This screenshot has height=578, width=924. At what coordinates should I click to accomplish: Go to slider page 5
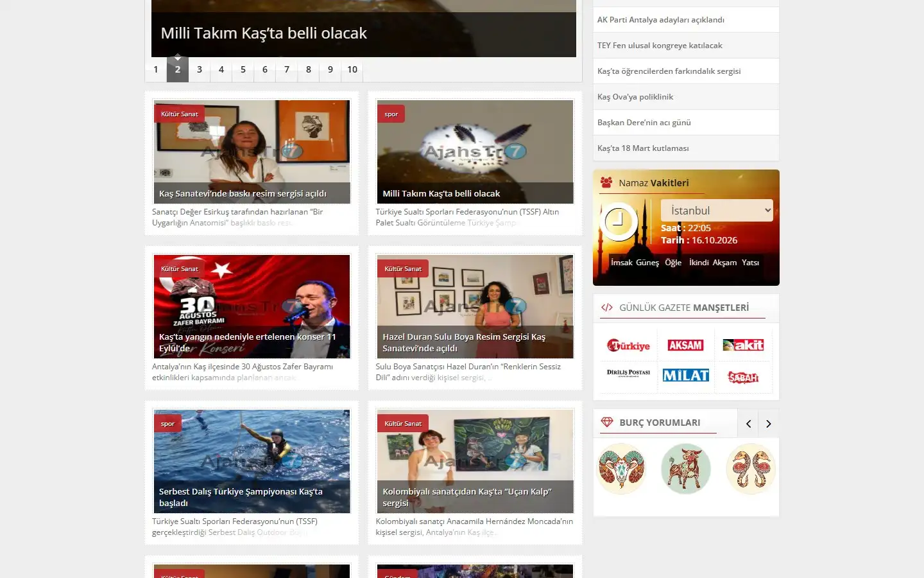click(243, 69)
